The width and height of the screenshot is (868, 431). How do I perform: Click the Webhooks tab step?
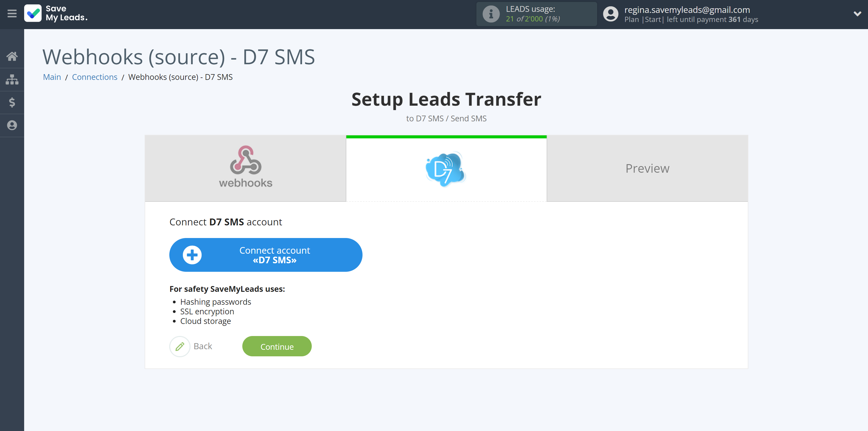tap(246, 168)
